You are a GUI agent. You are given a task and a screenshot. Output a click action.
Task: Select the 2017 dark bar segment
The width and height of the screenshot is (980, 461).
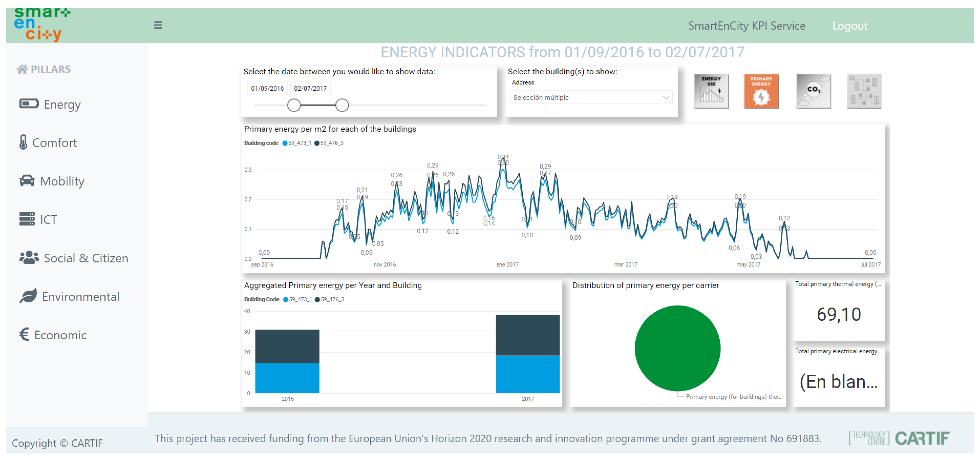click(x=527, y=335)
